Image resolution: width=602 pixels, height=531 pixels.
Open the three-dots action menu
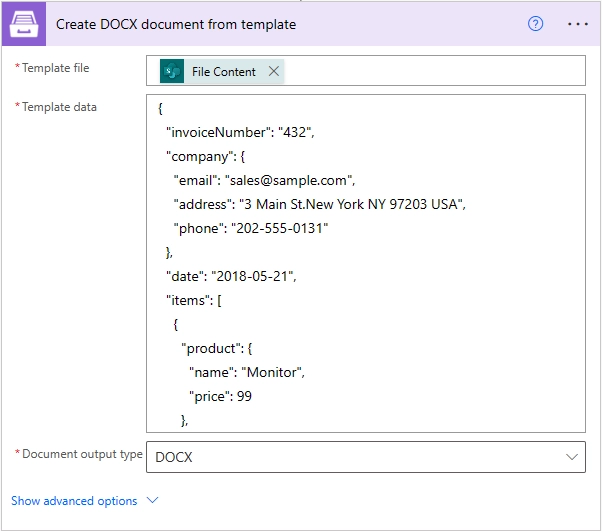click(x=578, y=24)
